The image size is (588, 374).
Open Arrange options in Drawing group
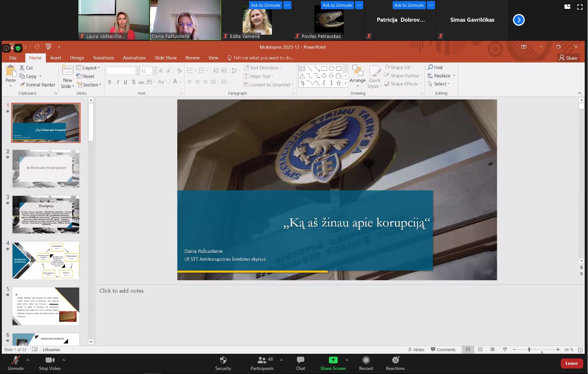point(358,76)
